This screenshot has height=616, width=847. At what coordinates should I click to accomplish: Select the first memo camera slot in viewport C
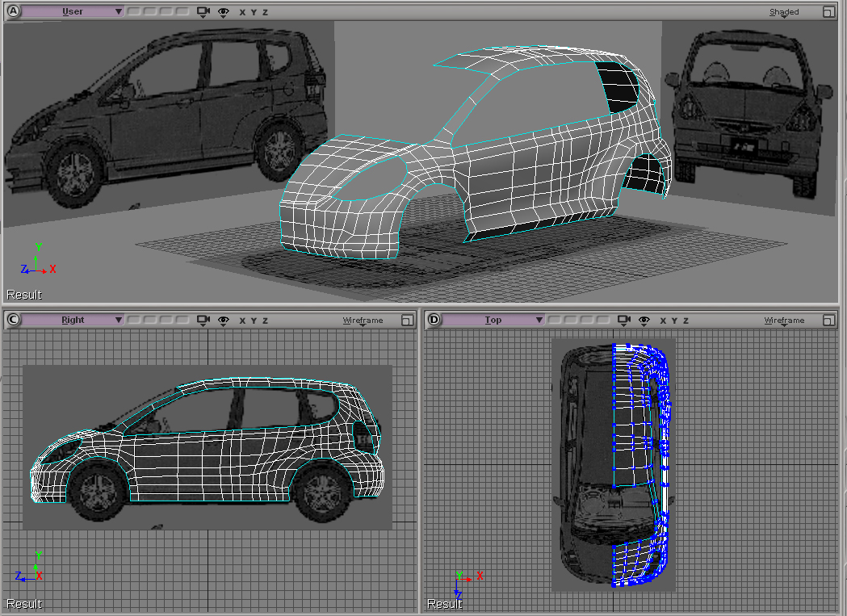135,320
